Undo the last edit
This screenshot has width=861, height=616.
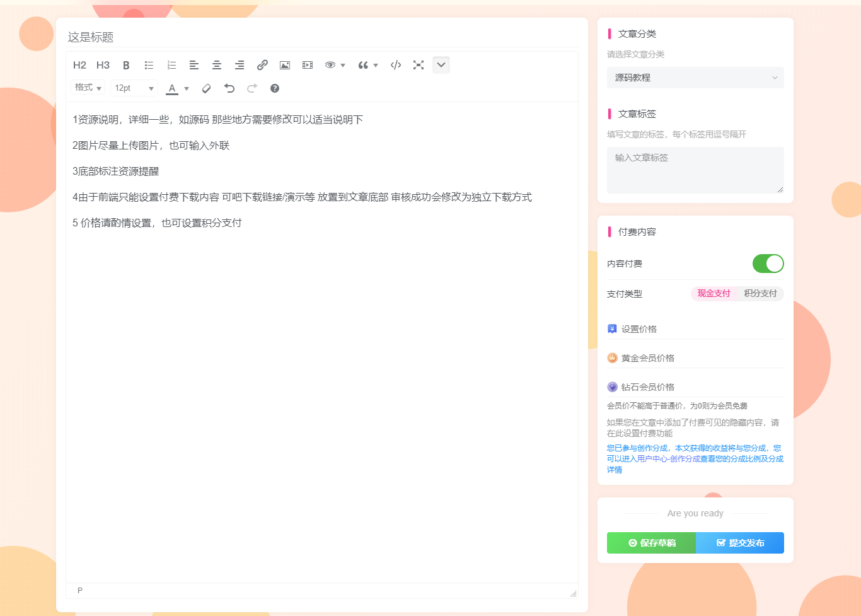click(229, 88)
